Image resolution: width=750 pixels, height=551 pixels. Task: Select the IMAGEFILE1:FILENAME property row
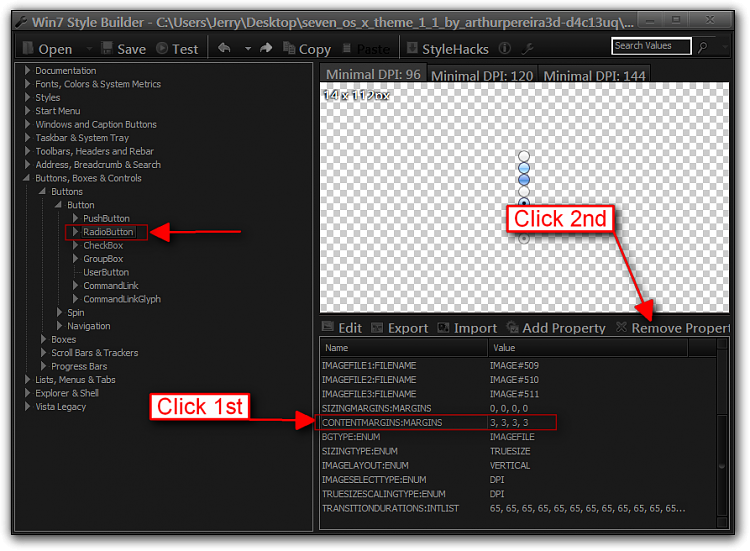coord(518,365)
